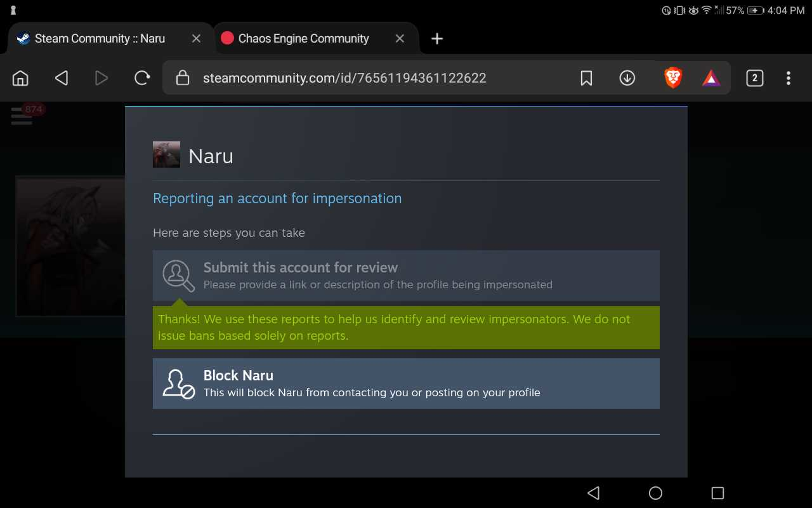
Task: Switch to the Chaos Engine Community tab
Action: click(303, 39)
